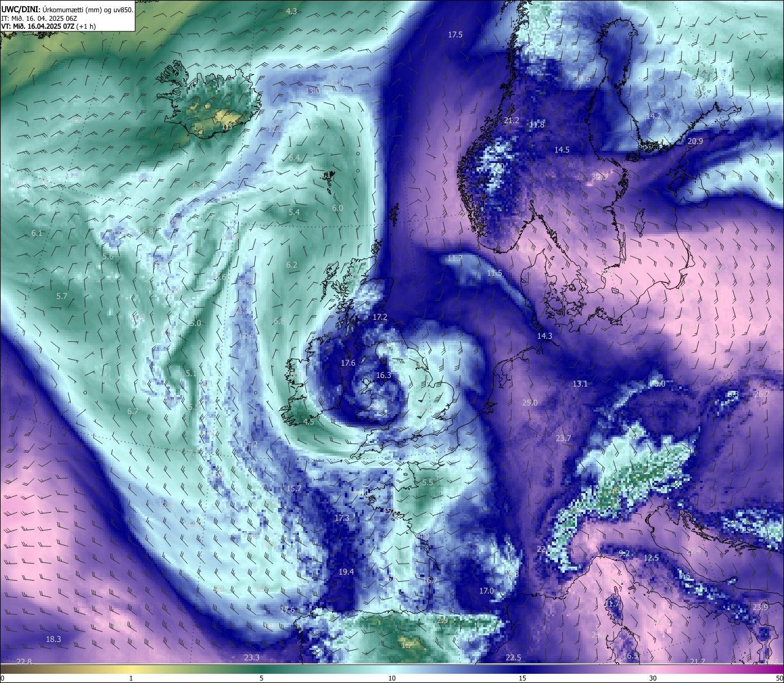
Task: Click the 6.0 value label
Action: pyautogui.click(x=337, y=208)
